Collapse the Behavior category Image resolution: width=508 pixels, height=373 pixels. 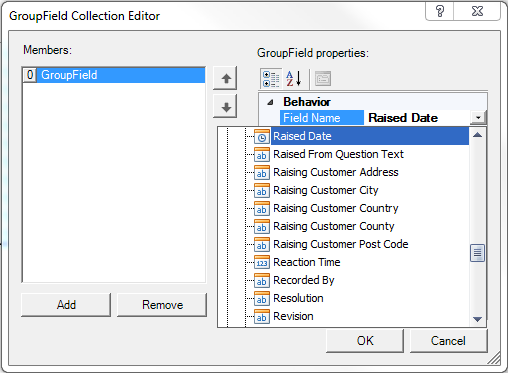270,102
